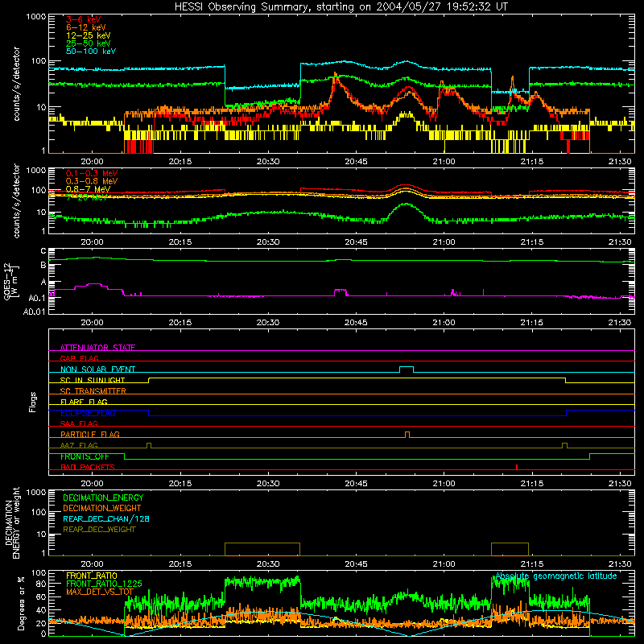Click the Flags axis label
The image size is (644, 644).
coord(32,402)
